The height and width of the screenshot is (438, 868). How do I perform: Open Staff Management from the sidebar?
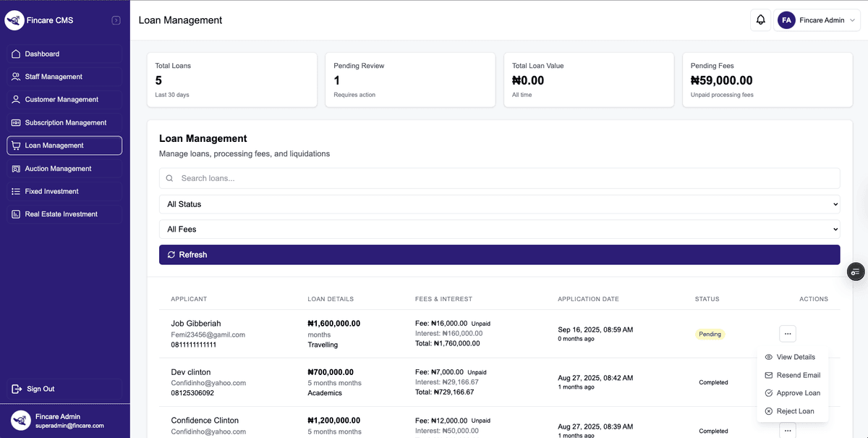tap(64, 76)
